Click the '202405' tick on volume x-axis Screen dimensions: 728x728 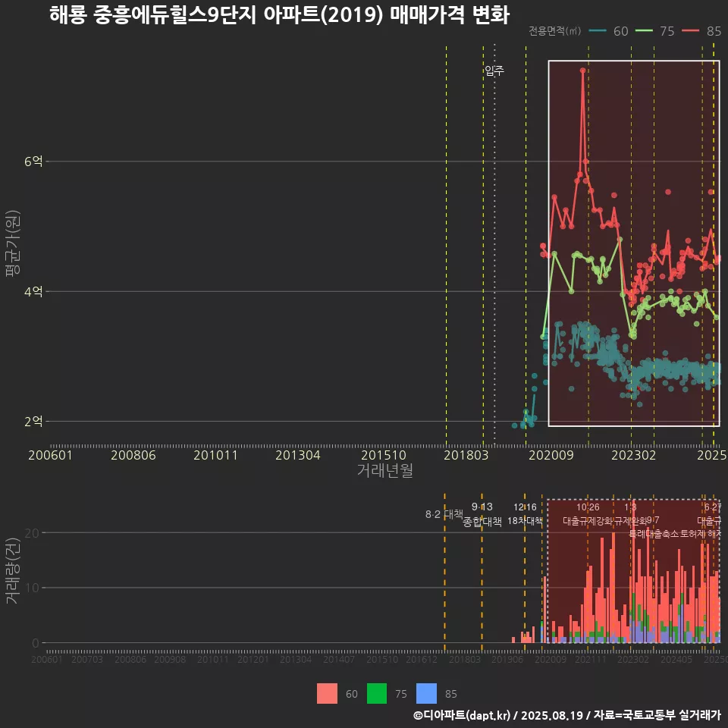pyautogui.click(x=676, y=659)
